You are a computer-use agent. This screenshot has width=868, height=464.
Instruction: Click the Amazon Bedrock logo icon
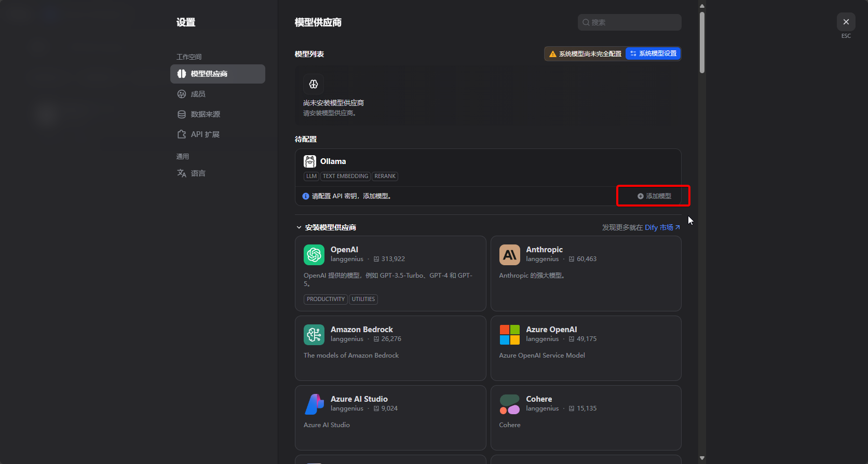point(314,335)
